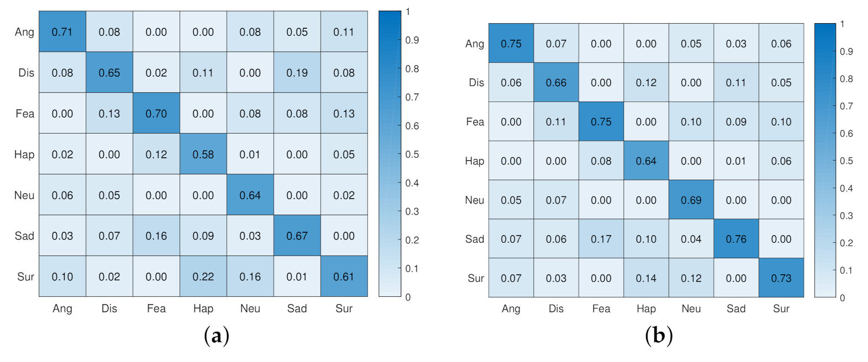Viewport: 868px width, 362px height.
Task: Click the 0.71 Ang-Ang cell in matrix (a)
Action: [62, 31]
